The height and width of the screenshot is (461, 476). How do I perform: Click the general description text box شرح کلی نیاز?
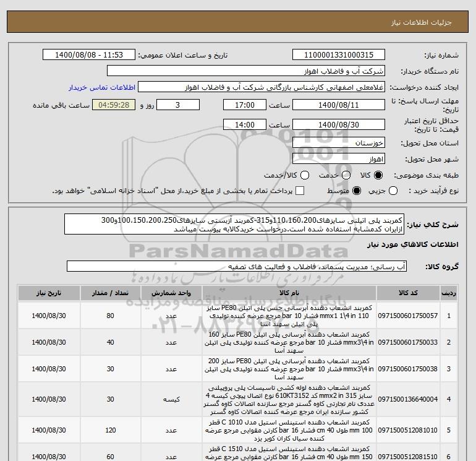[234, 224]
